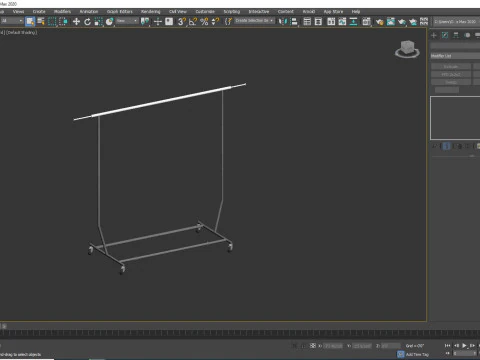Click Add Time Tag label
Screen dimensions: 480x360
coord(417,354)
